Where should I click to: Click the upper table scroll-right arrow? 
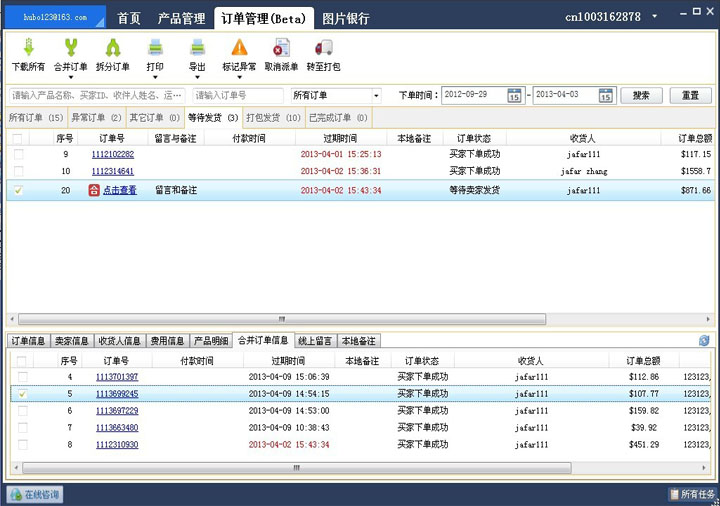tap(708, 319)
